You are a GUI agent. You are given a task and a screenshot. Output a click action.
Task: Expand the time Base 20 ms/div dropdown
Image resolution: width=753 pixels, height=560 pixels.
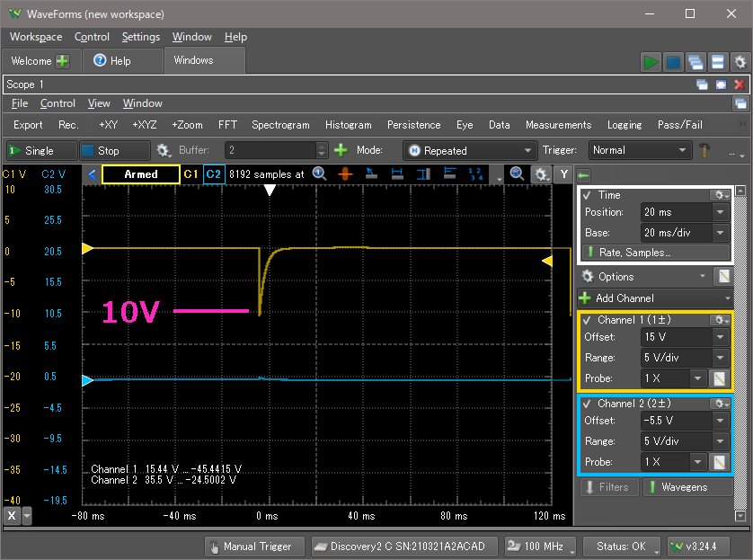pos(721,233)
